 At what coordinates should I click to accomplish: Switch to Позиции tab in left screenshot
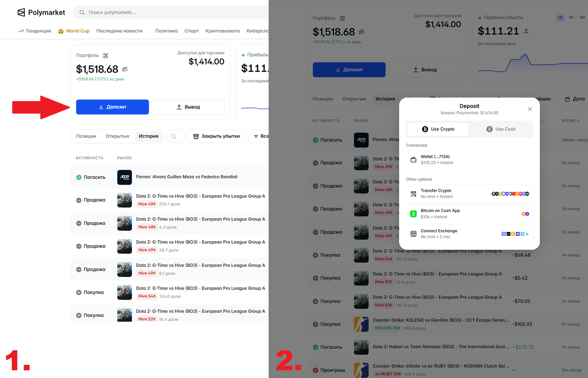coord(86,136)
